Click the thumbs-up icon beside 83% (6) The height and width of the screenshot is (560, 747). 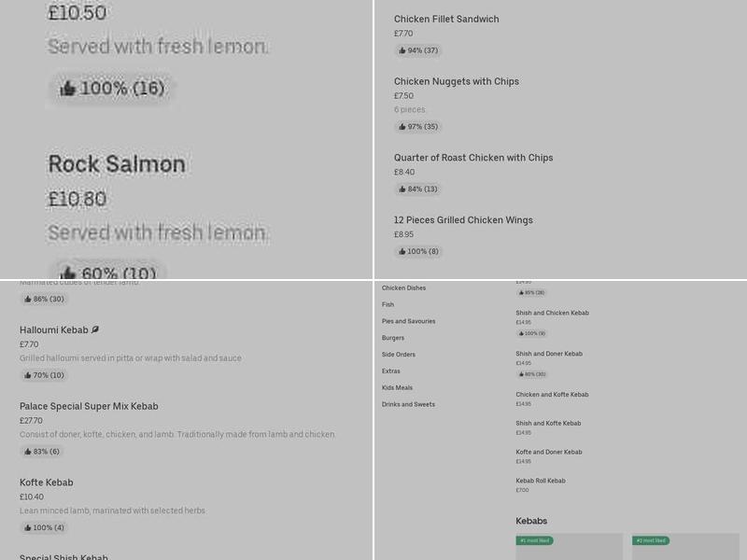click(28, 452)
